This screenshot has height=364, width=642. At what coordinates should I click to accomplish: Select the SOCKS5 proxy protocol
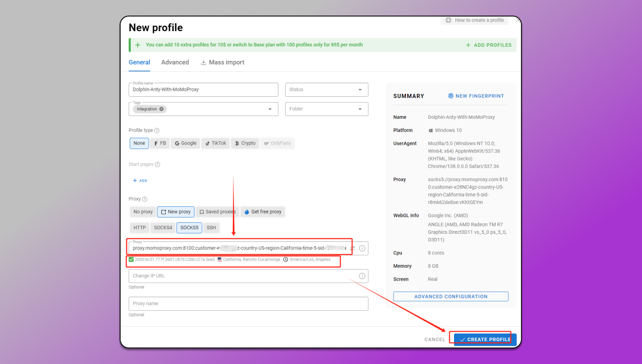coord(189,228)
